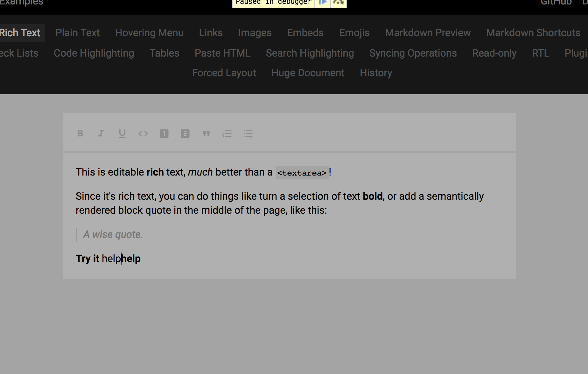Switch to the Read-only example
The height and width of the screenshot is (374, 588).
pyautogui.click(x=494, y=53)
